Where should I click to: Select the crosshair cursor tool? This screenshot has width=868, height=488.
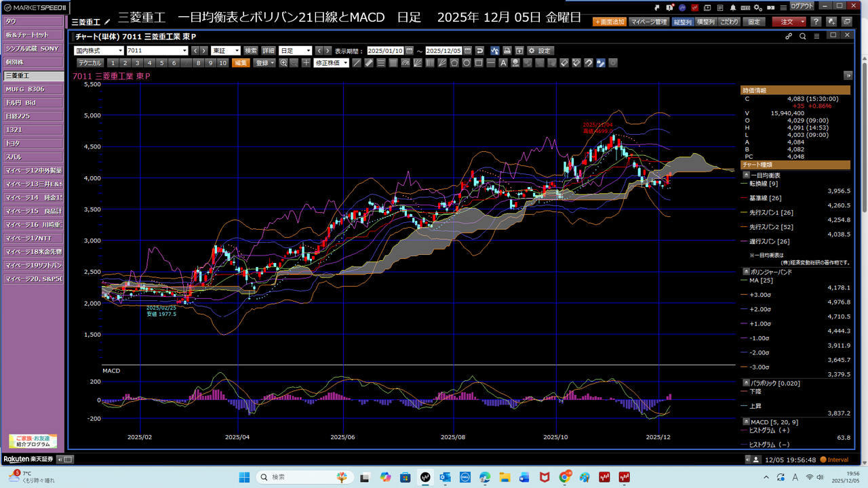pos(306,63)
